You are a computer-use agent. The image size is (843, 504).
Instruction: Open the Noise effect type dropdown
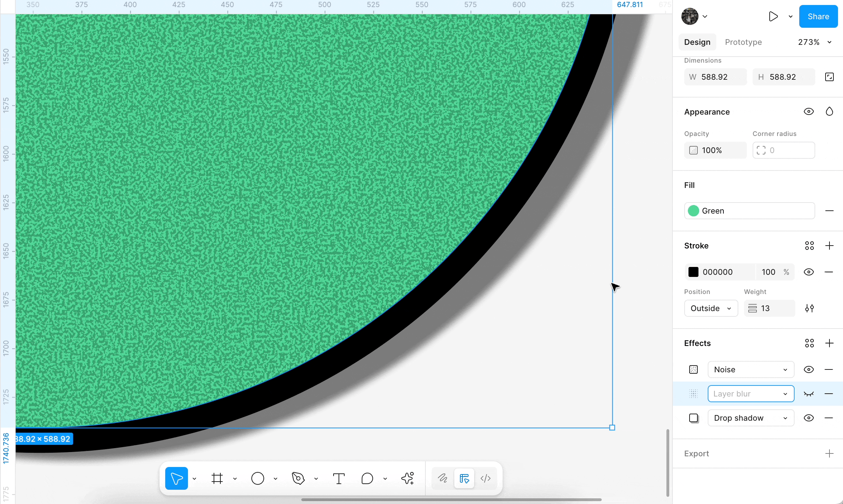(751, 369)
